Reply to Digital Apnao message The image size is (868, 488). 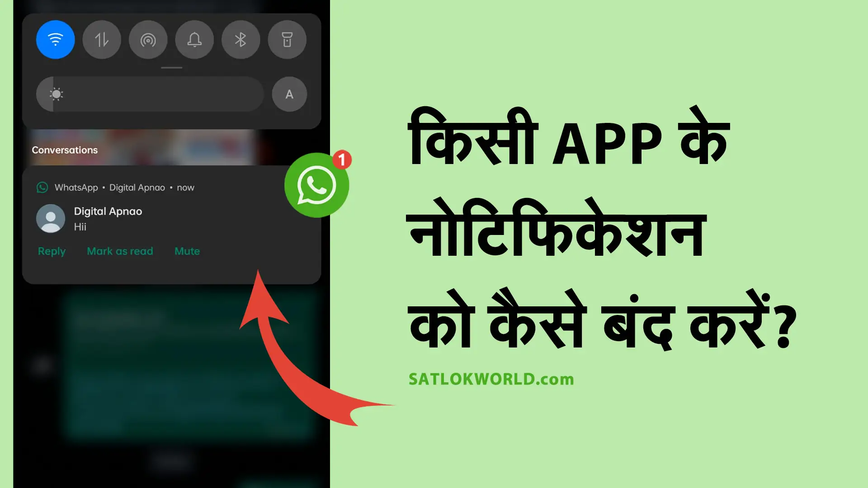[x=52, y=250]
